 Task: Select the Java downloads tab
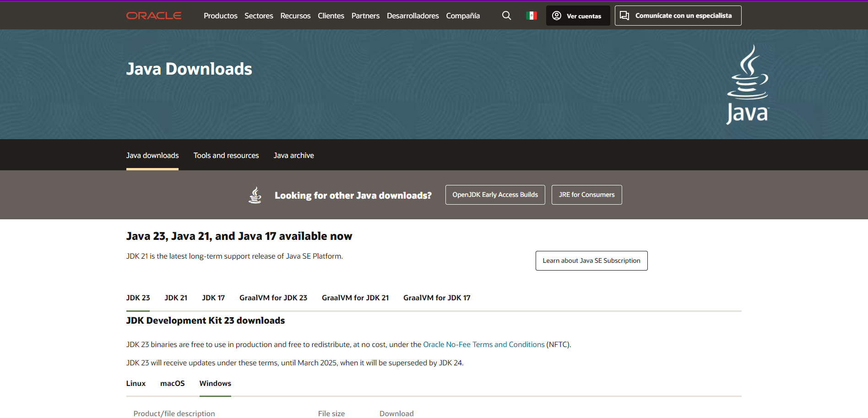coord(152,156)
